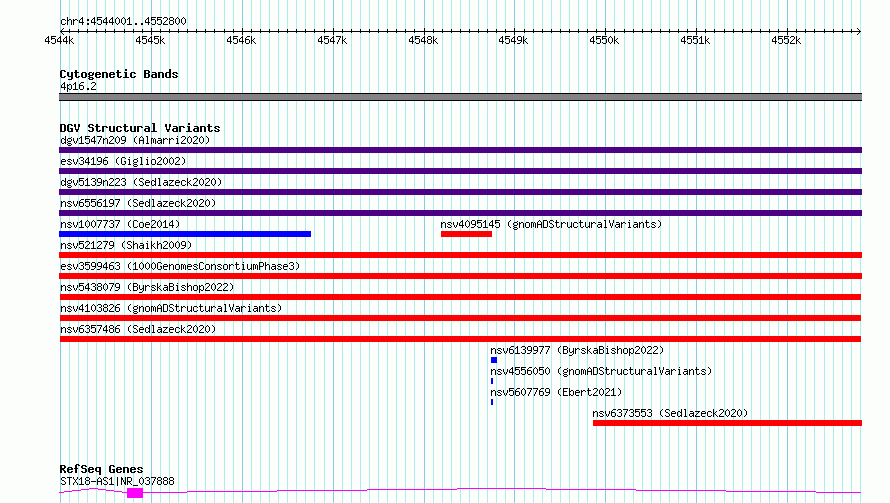Click the 4545k ruler label
890x503 pixels.
[150, 41]
